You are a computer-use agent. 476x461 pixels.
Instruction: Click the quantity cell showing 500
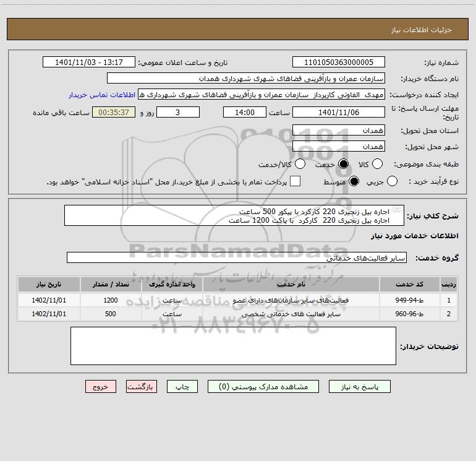point(111,314)
